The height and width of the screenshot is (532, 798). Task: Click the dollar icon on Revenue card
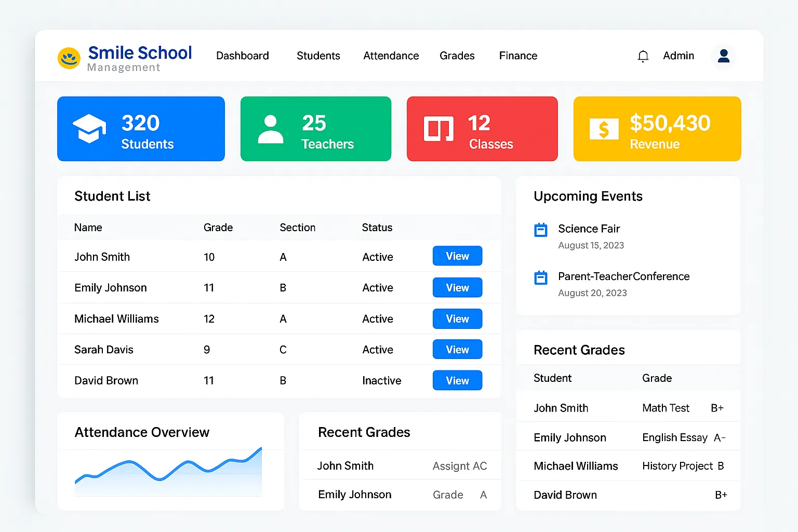(604, 129)
